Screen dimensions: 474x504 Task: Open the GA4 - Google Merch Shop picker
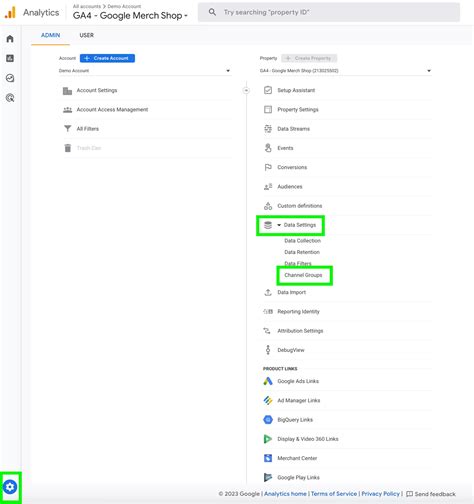130,15
